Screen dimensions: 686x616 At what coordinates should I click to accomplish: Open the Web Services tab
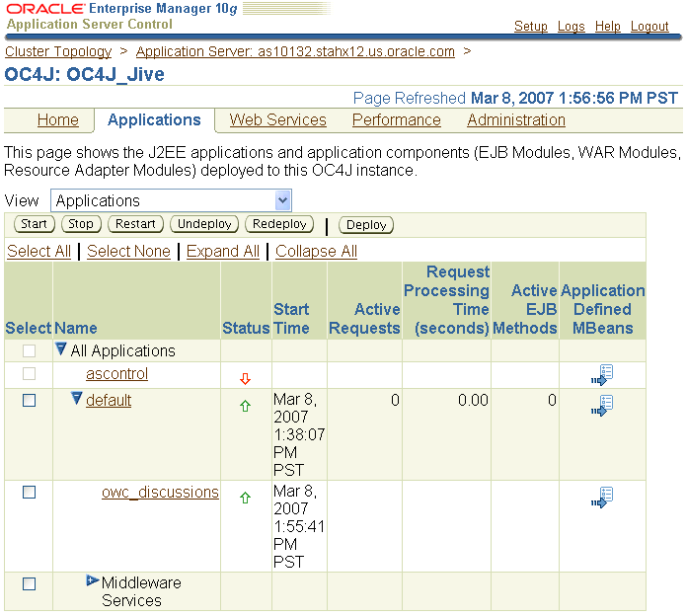tap(277, 119)
